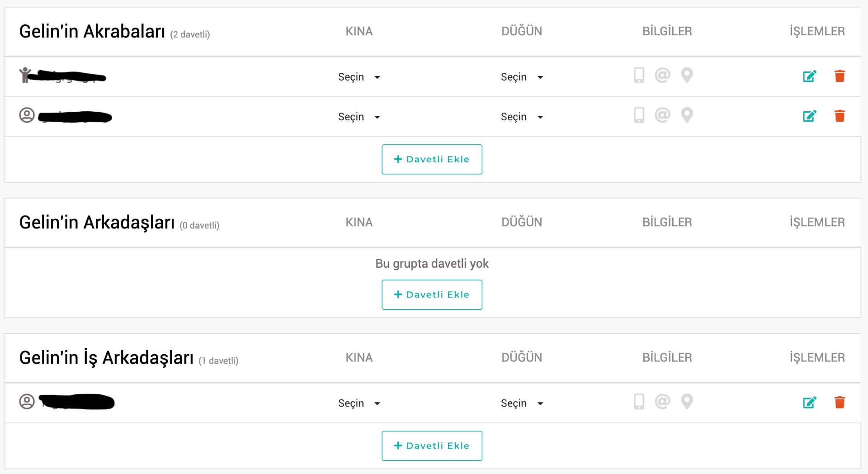
Task: Click the "(1 davetli)" count label
Action: (218, 360)
